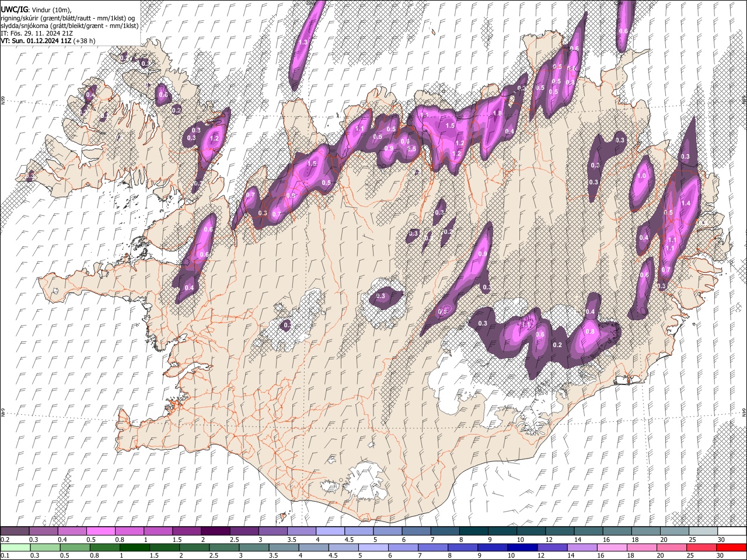This screenshot has height=560, width=747.
Task: Pick pale green lower swatch between 0.1 and 0.3
Action: [x=15, y=547]
